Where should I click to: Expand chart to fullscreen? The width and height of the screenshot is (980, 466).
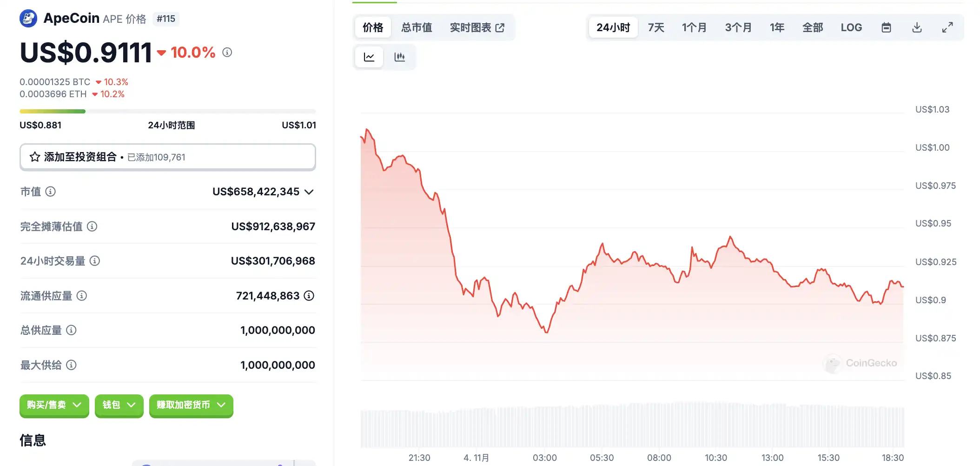pos(947,27)
